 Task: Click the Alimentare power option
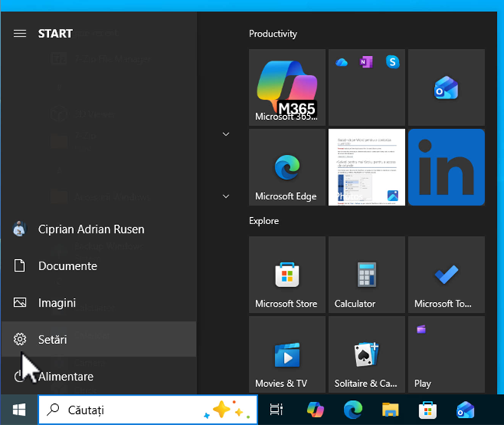(x=65, y=377)
